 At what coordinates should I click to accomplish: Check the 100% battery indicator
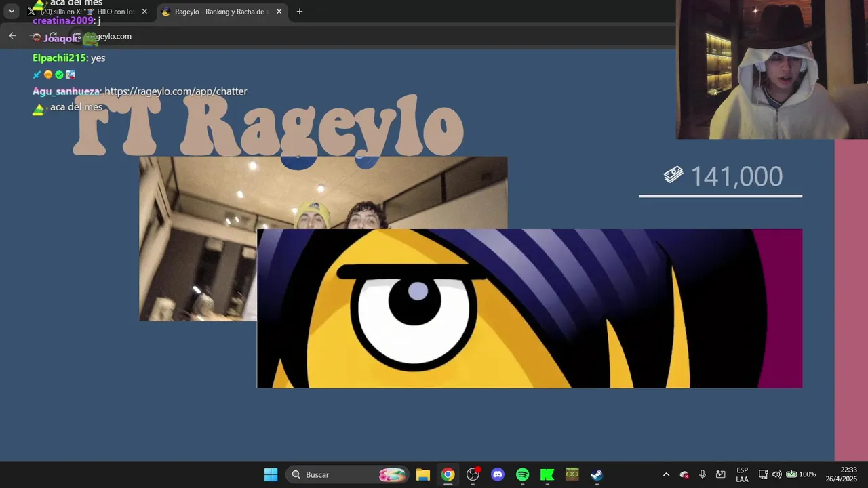[800, 474]
